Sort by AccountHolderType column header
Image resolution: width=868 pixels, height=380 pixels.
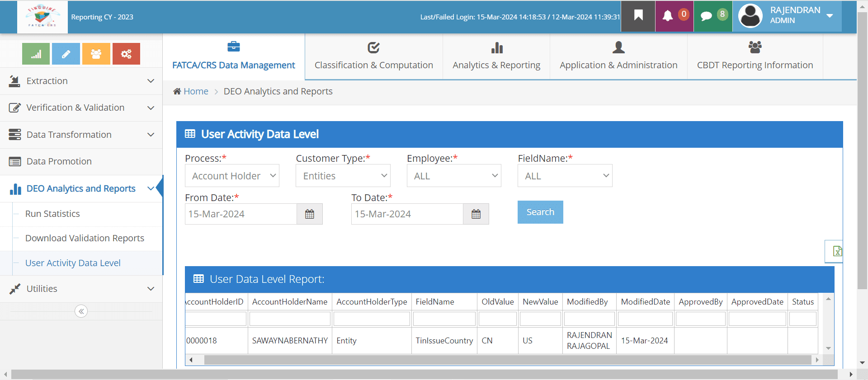[x=372, y=302]
